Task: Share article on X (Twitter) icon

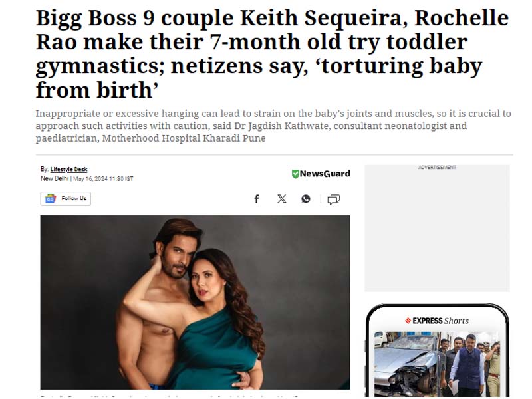Action: [x=281, y=199]
